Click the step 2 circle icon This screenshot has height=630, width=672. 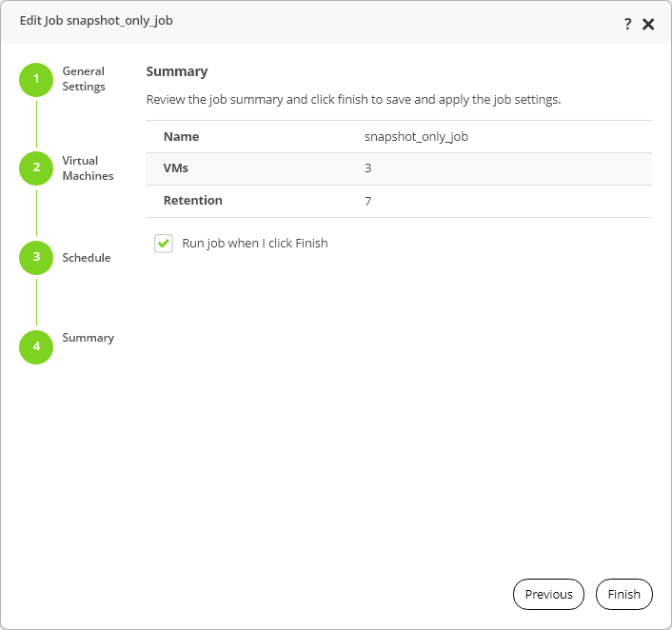36,168
